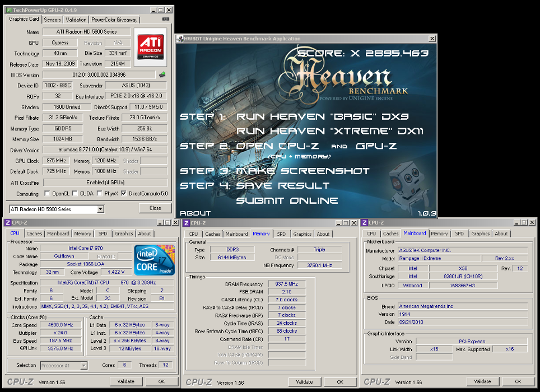Click the Intel Core i7 logo in CPU-Z
The image size is (540, 392).
pyautogui.click(x=154, y=259)
